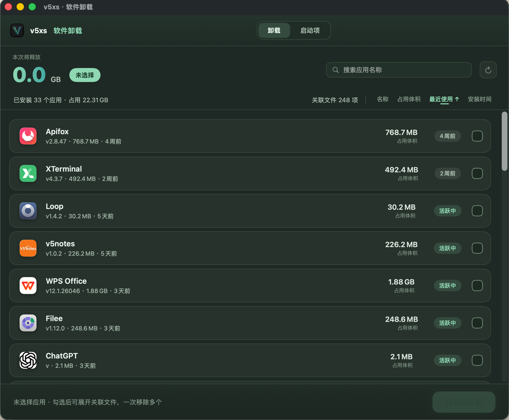The width and height of the screenshot is (509, 420).
Task: Click the v5xs logo in header
Action: (x=17, y=31)
